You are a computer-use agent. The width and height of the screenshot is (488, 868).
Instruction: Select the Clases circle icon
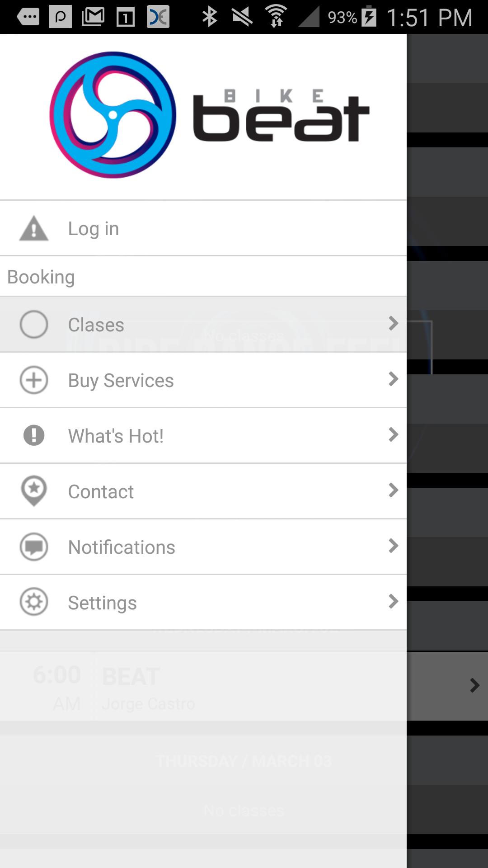tap(34, 324)
